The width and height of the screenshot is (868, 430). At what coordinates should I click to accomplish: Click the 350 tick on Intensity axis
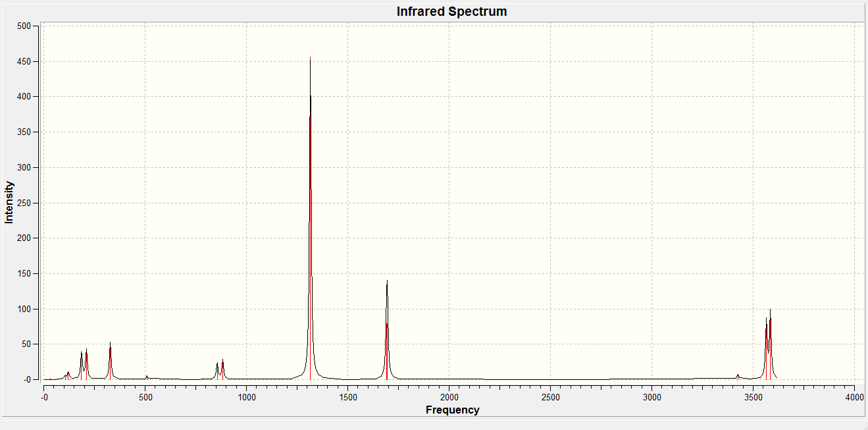click(x=24, y=132)
